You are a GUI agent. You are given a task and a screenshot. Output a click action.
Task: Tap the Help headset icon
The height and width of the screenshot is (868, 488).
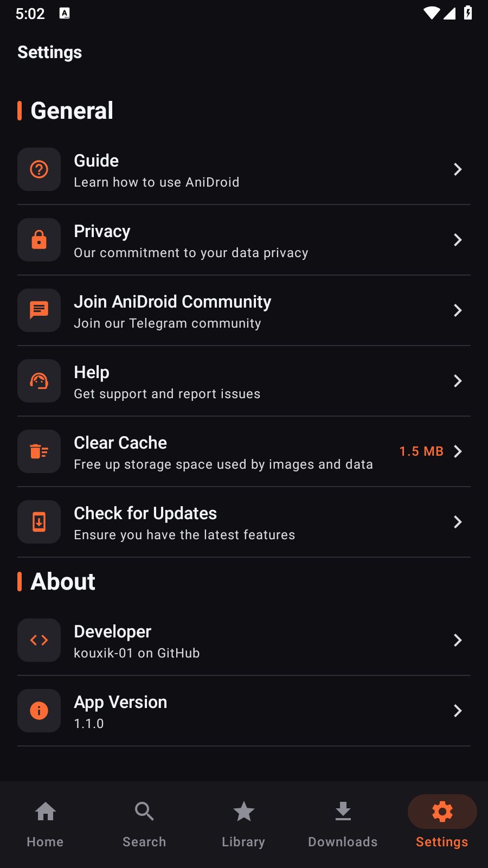pyautogui.click(x=39, y=381)
